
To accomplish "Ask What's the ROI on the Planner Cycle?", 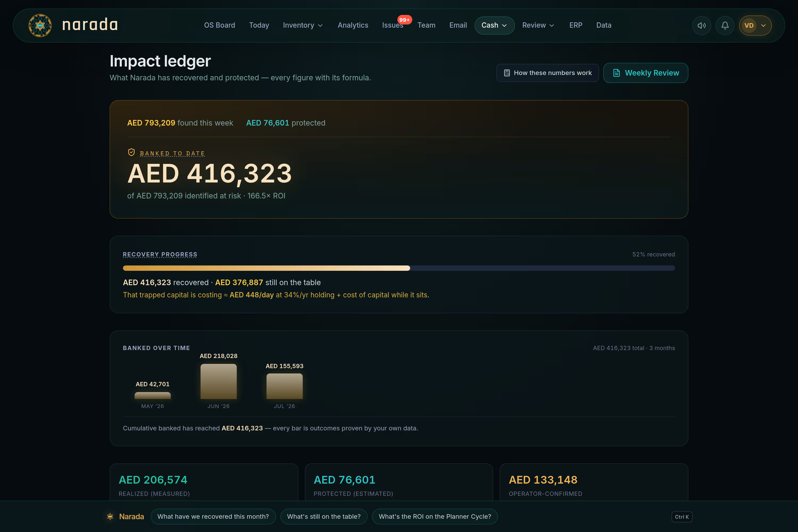I will pos(435,516).
